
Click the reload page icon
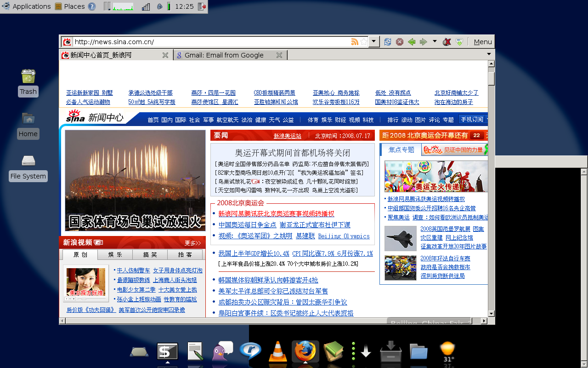388,42
